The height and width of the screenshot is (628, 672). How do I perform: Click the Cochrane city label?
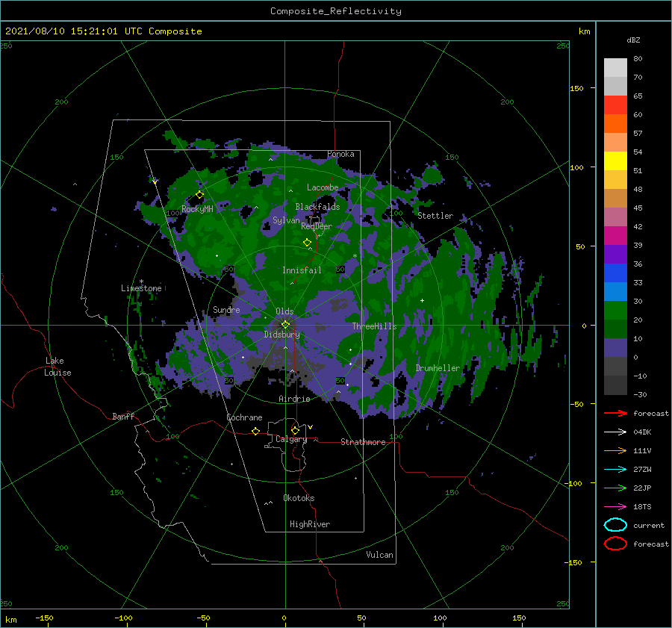(x=244, y=417)
